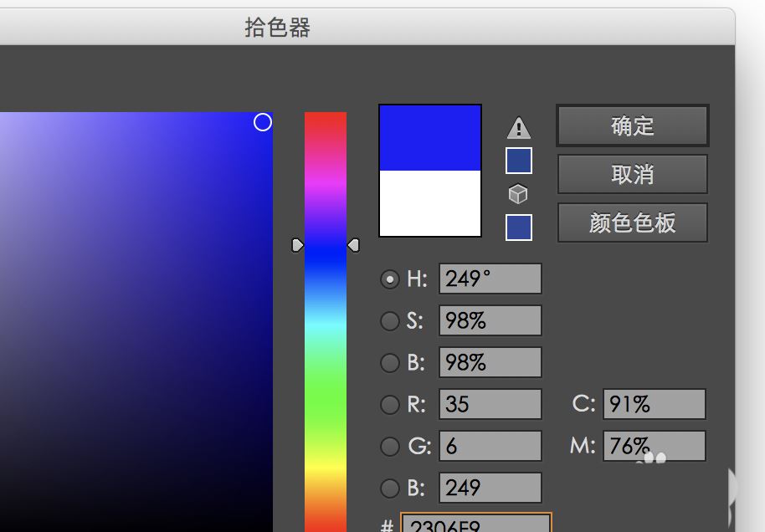Click the non-web-safe color cube icon
Screen dimensions: 765x532
coord(518,193)
